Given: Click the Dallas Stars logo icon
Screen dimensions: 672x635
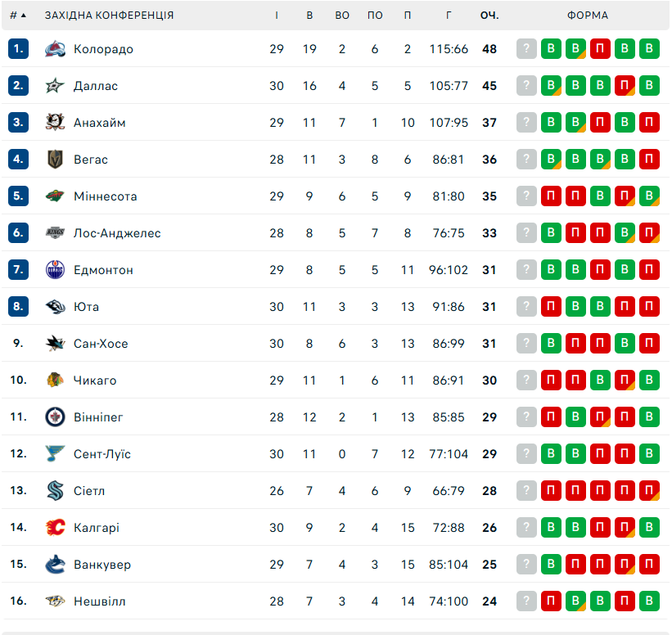Looking at the screenshot, I should pos(55,86).
